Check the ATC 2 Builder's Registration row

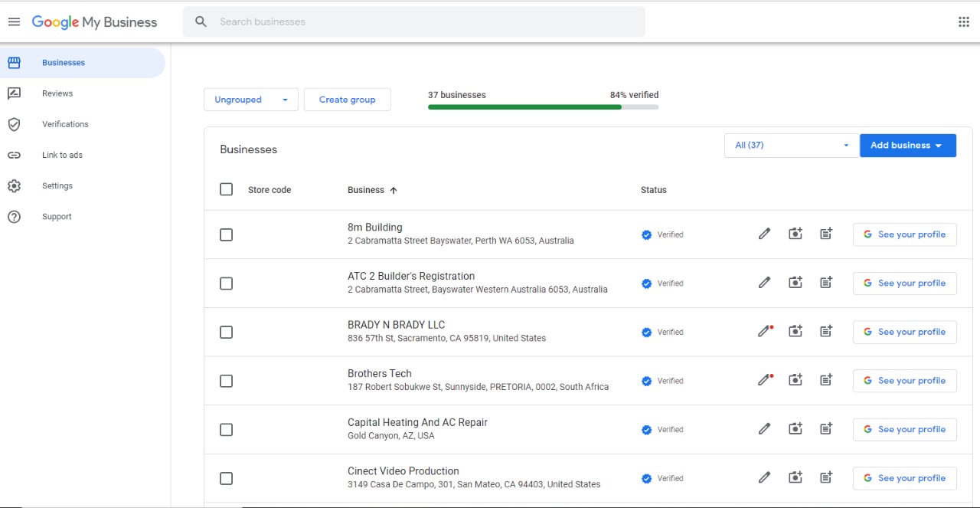pyautogui.click(x=226, y=283)
